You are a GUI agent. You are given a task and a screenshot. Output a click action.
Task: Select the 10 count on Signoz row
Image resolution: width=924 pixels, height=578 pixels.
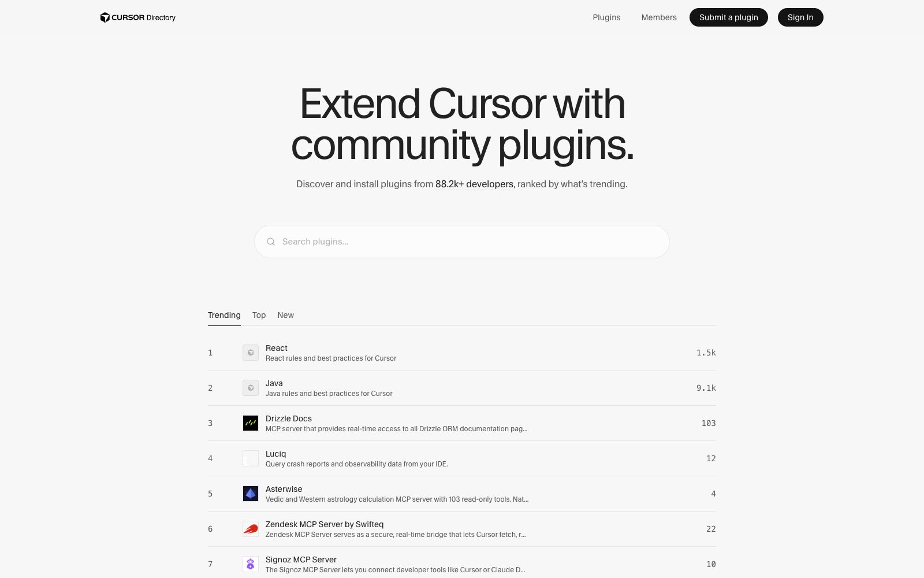[711, 564]
